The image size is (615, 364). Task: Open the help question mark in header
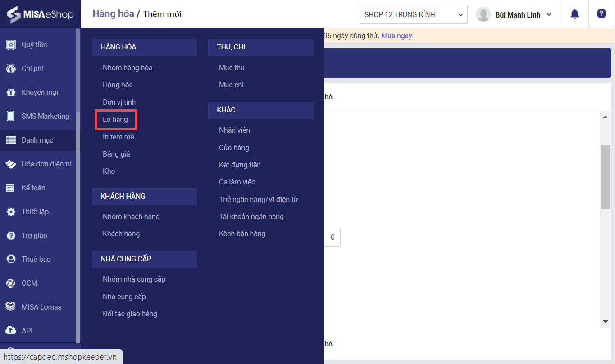(601, 13)
